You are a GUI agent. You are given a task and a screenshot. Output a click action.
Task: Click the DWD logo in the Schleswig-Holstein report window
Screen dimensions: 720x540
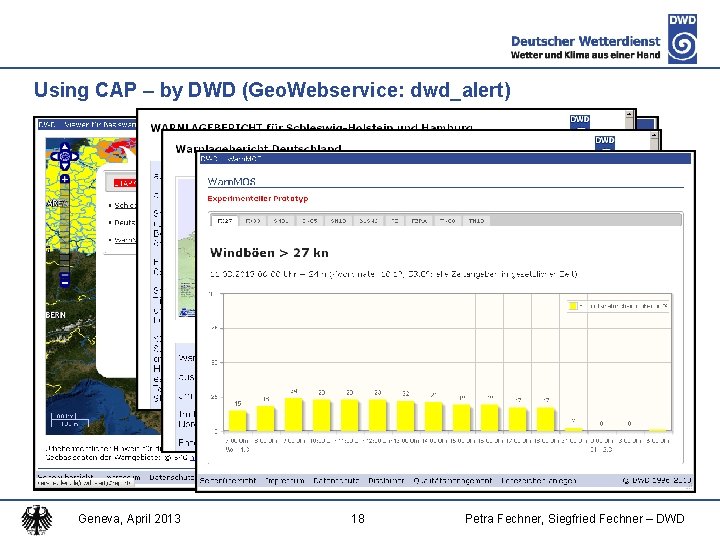pyautogui.click(x=579, y=122)
